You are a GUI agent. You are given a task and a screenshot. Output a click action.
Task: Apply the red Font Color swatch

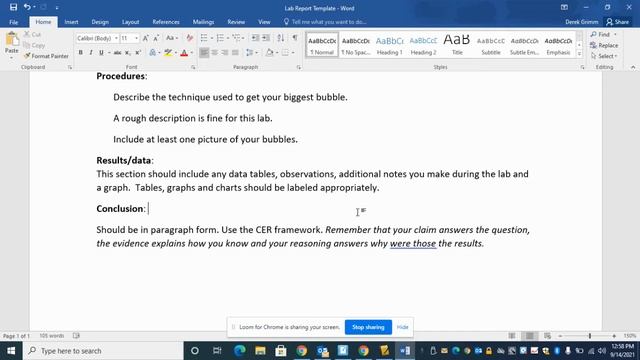(x=184, y=53)
